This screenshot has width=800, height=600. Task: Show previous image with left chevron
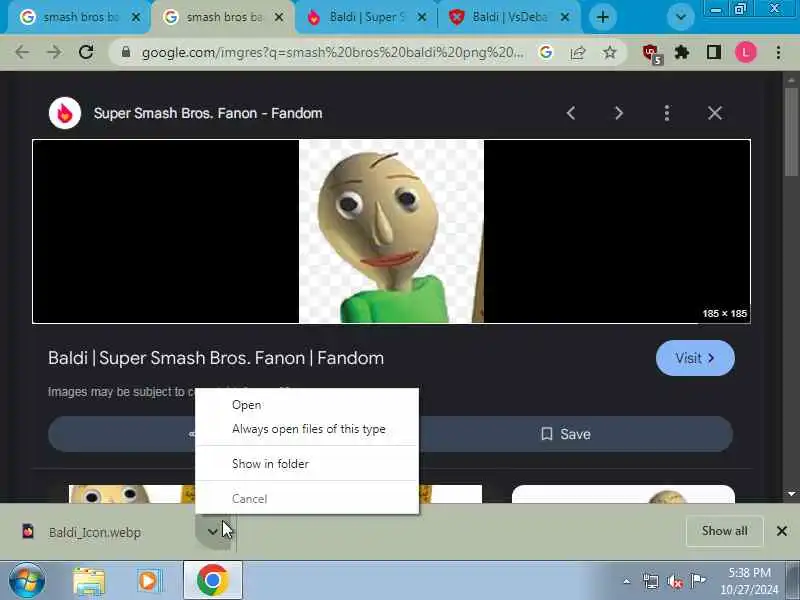pos(571,113)
